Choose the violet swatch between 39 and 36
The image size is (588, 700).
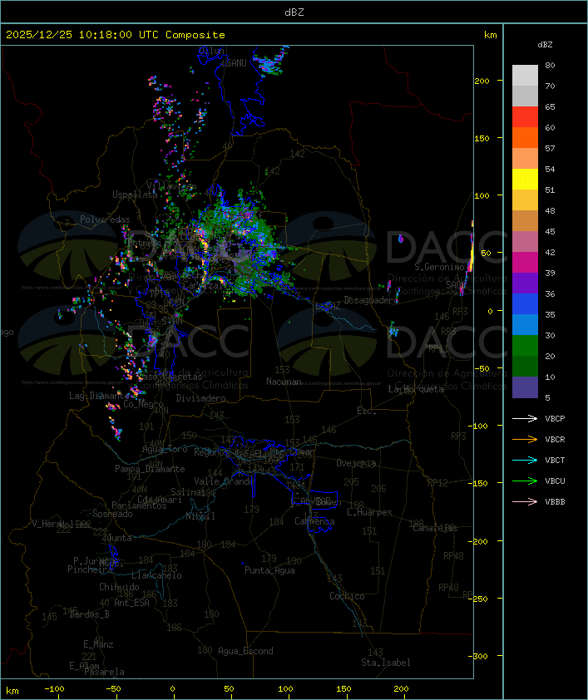point(525,283)
